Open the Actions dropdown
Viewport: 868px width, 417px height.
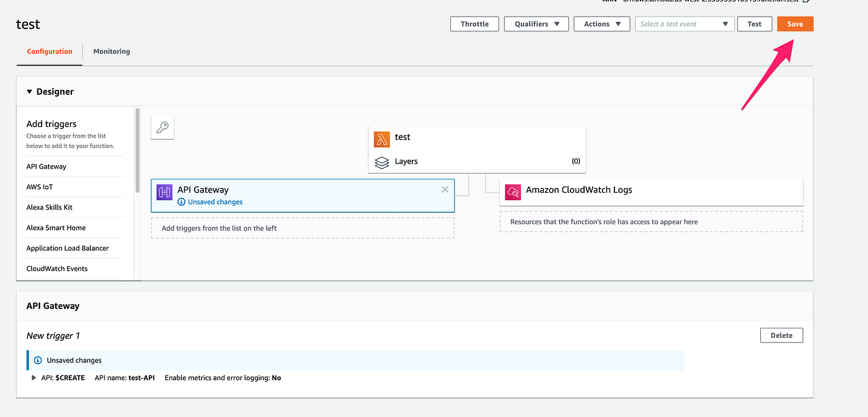601,24
